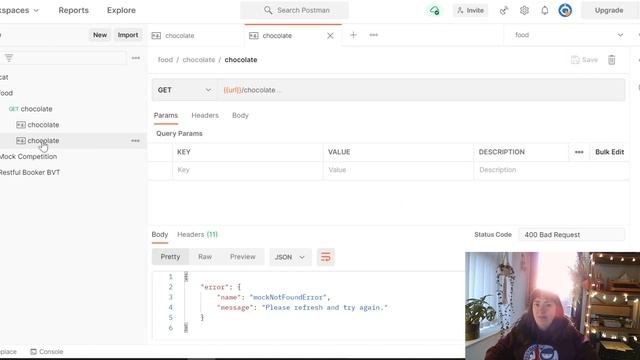The image size is (640, 360).
Task: Click the search magnifier icon
Action: (x=268, y=10)
